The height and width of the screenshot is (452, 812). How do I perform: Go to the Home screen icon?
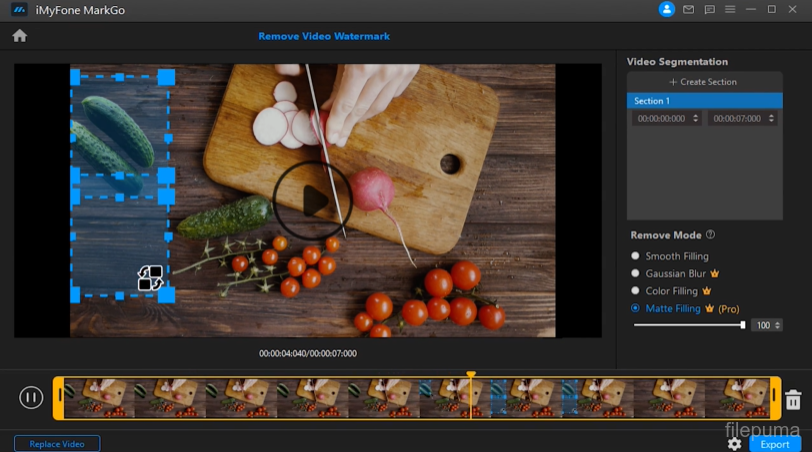19,36
